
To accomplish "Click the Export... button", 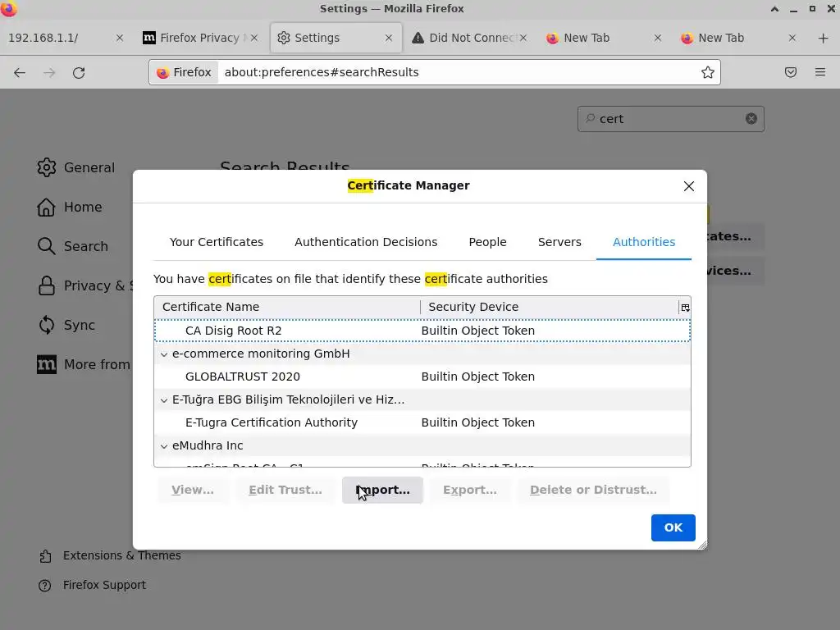I will tap(470, 491).
